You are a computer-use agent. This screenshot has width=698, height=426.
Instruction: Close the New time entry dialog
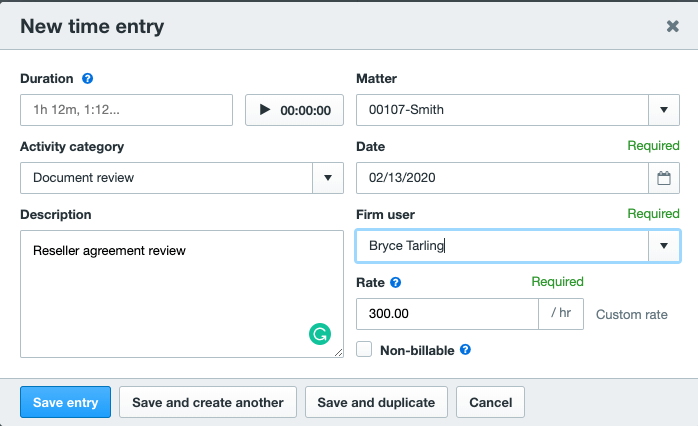click(x=673, y=26)
